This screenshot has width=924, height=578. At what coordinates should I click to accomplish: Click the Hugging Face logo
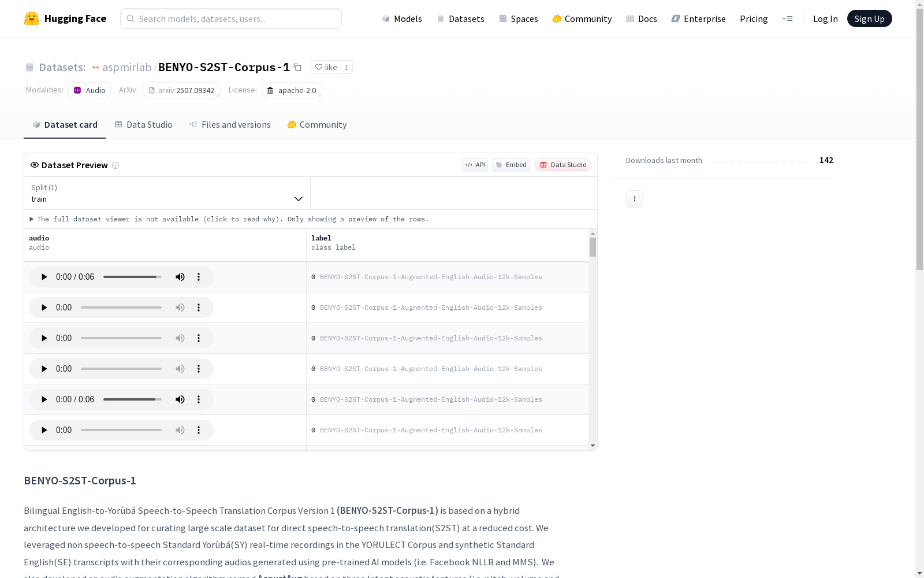[65, 18]
